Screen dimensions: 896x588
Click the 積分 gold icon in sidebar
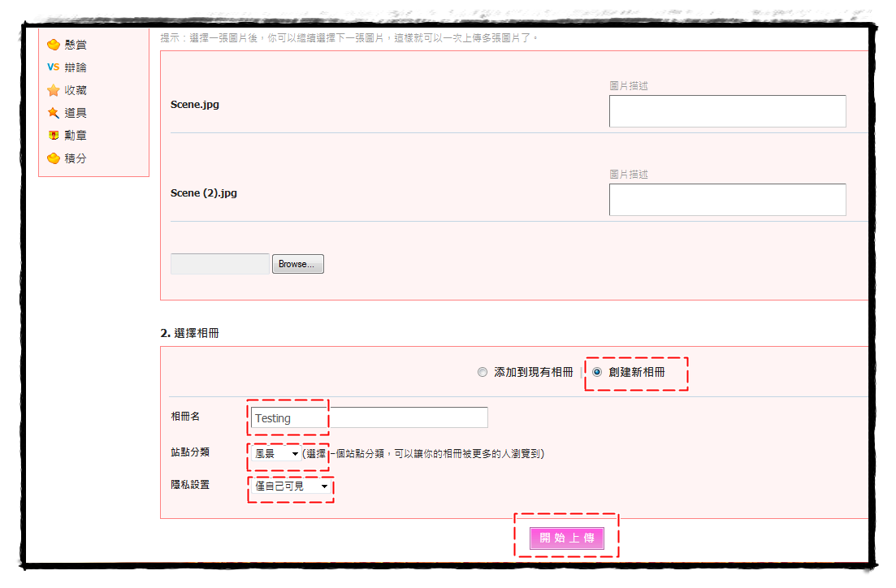point(54,158)
